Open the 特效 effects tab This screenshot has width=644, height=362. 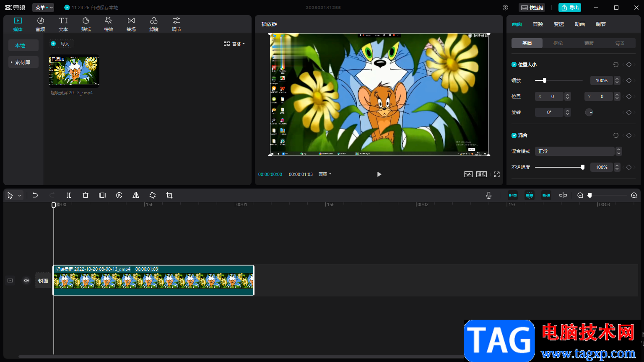point(109,24)
